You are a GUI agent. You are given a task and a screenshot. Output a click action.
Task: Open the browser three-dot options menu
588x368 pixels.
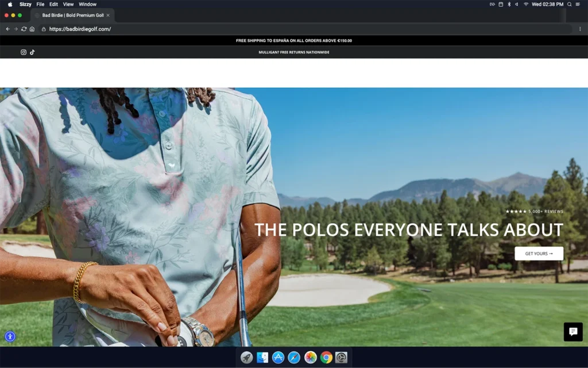(580, 29)
